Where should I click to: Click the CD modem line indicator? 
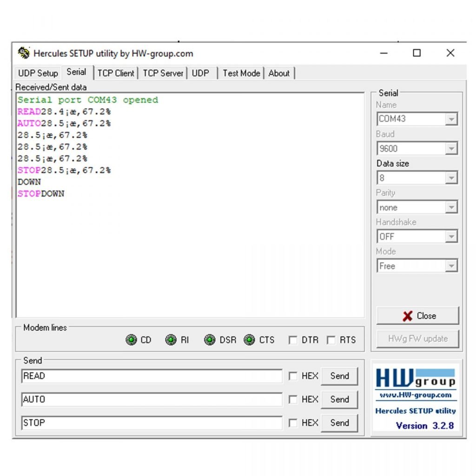tap(131, 340)
